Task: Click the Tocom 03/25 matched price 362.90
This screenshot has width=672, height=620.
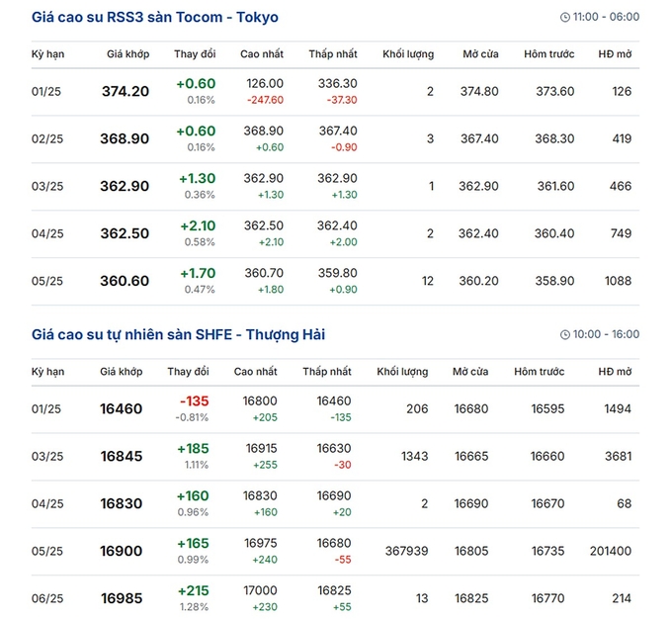Action: click(125, 186)
